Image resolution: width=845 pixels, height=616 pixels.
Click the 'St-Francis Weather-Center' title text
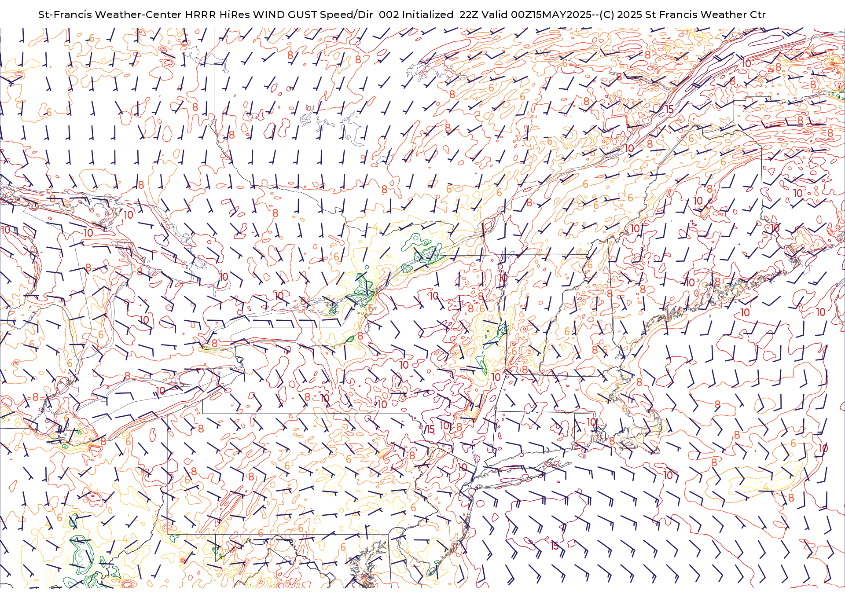[110, 15]
